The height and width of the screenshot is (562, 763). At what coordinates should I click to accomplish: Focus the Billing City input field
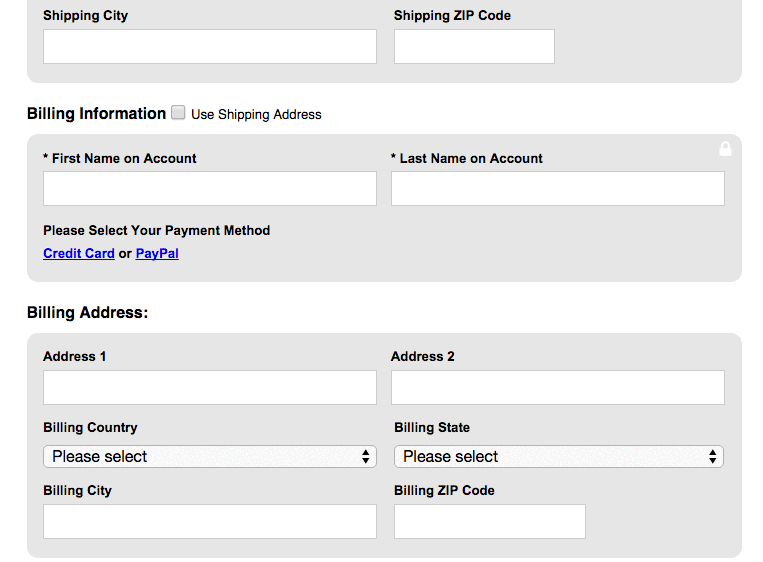[209, 522]
